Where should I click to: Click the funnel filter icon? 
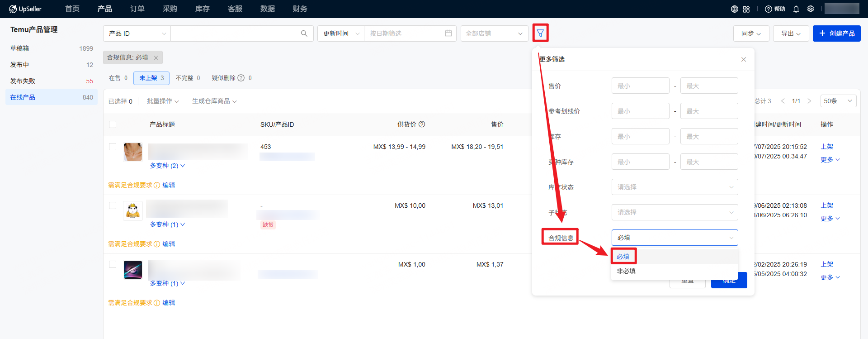(x=540, y=33)
